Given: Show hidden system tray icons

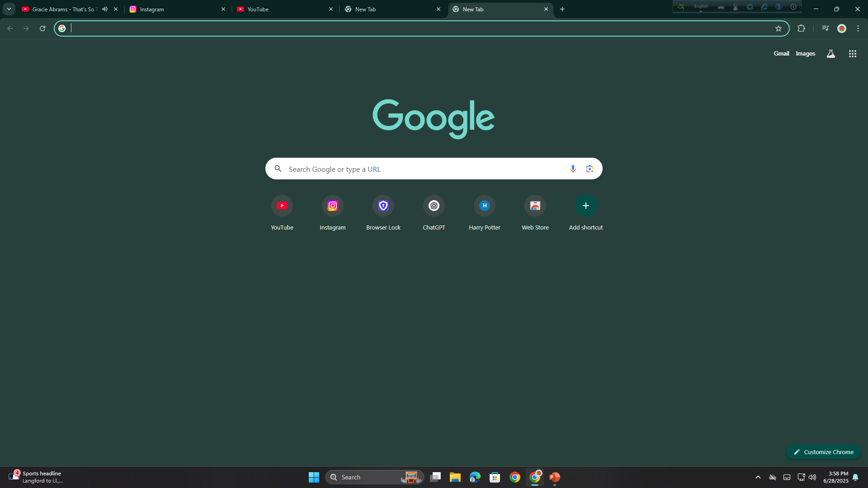Looking at the screenshot, I should point(758,477).
